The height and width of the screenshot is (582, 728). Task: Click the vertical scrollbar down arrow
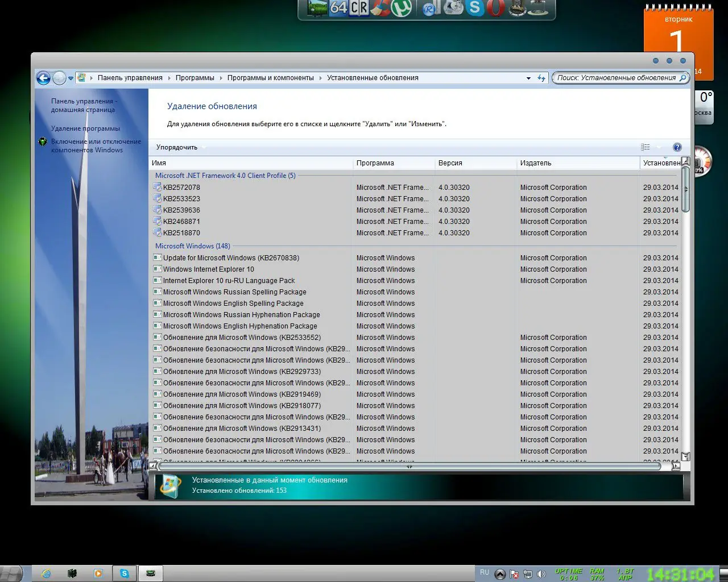coord(685,456)
